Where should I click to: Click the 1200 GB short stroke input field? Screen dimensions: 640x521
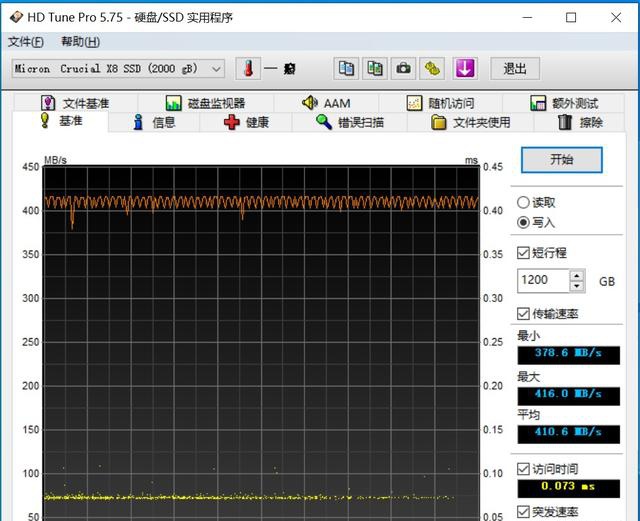(543, 281)
